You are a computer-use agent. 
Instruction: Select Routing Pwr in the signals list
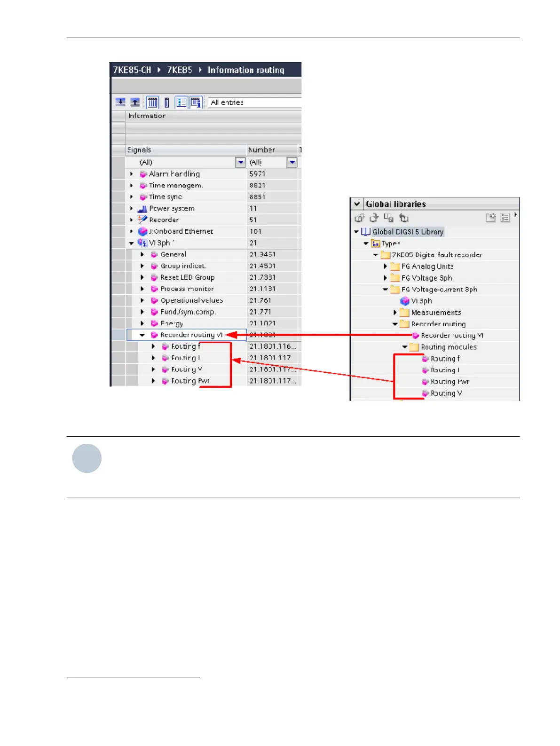190,381
